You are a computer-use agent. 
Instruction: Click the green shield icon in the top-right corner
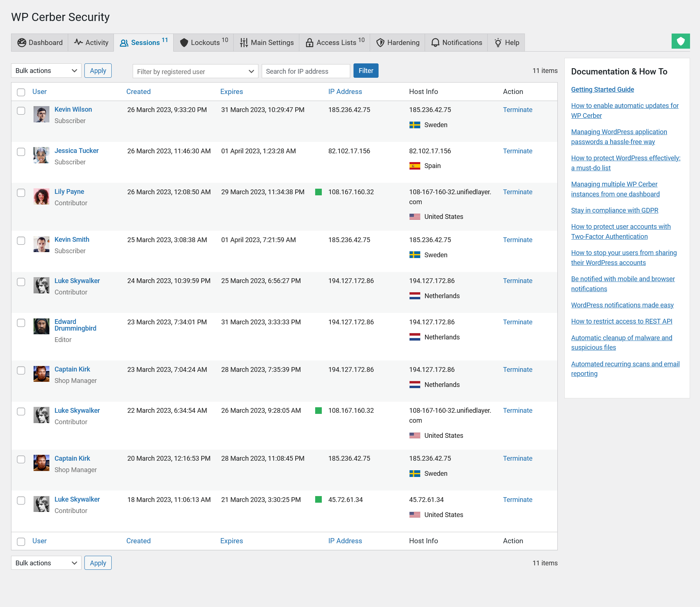click(x=680, y=41)
